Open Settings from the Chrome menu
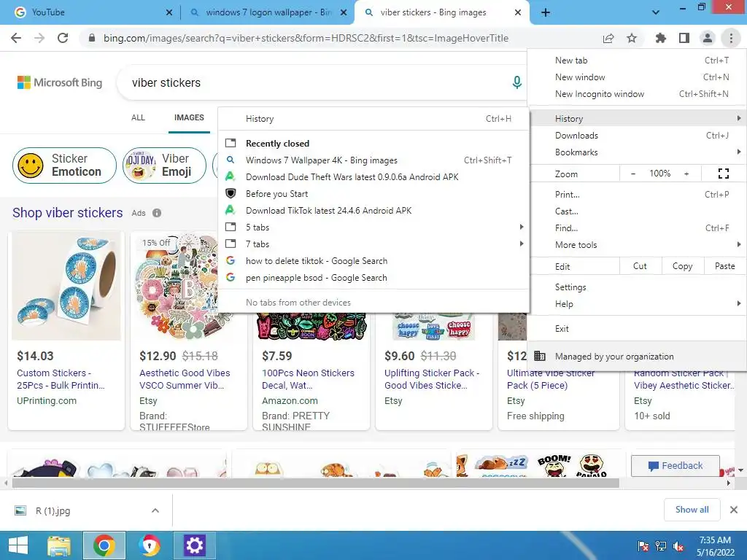This screenshot has width=747, height=560. 638,287
